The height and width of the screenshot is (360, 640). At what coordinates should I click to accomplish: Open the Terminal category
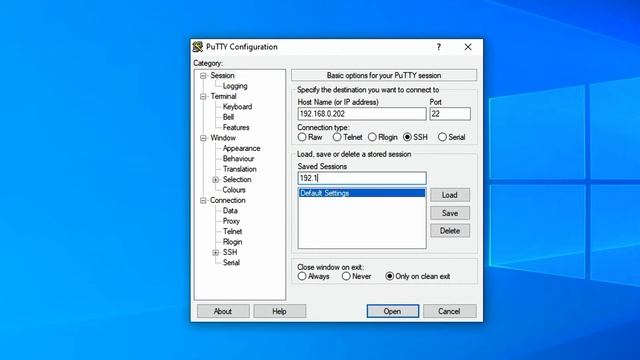coord(223,96)
